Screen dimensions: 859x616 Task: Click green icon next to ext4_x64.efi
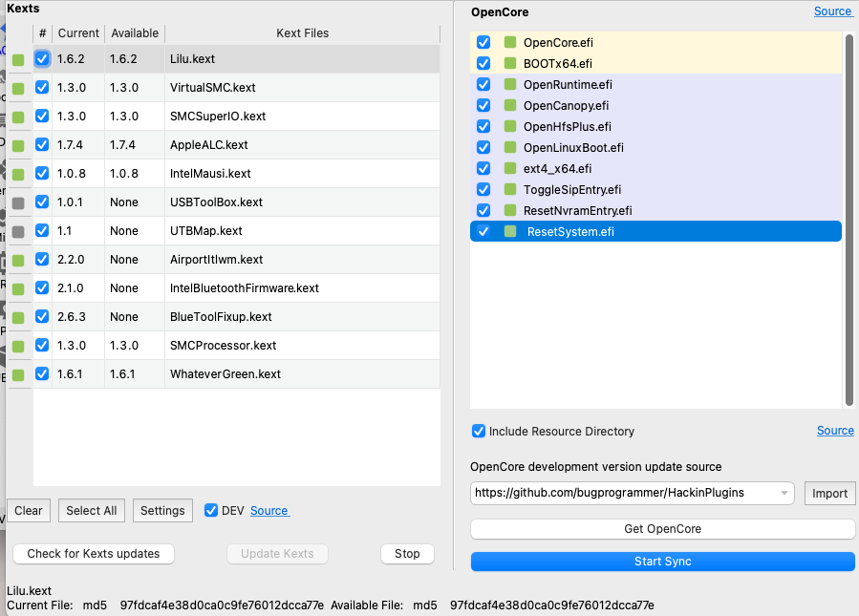pos(510,169)
